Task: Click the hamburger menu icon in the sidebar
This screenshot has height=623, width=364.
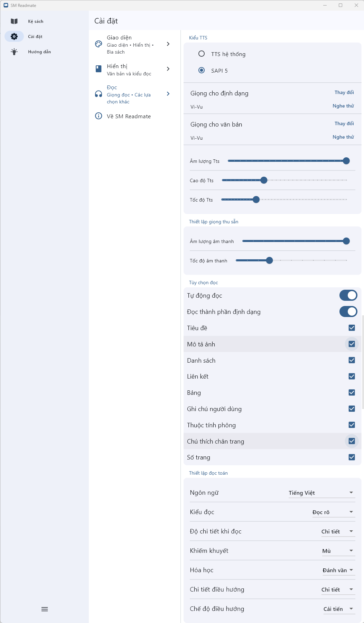Action: point(45,609)
